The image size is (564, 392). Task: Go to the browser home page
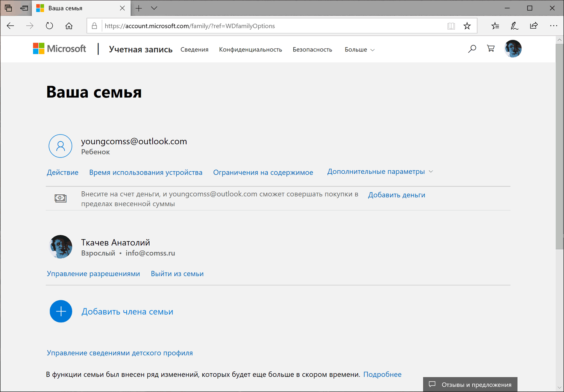69,26
